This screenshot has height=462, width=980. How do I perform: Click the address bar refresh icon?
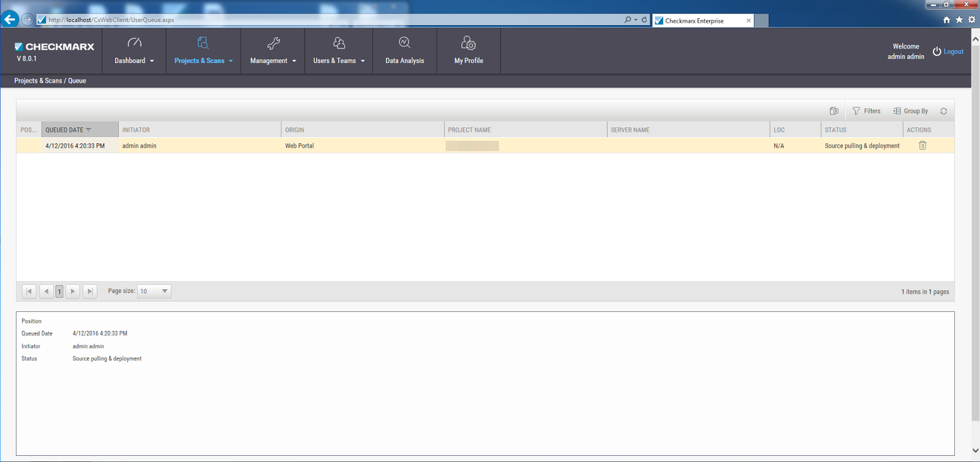point(644,20)
